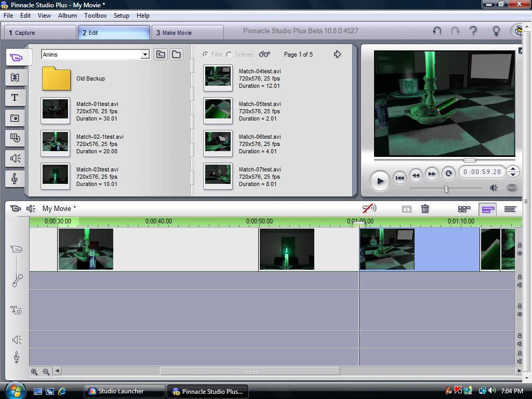Select the blue highlighted timeline clip
This screenshot has width=532, height=399.
tap(420, 249)
